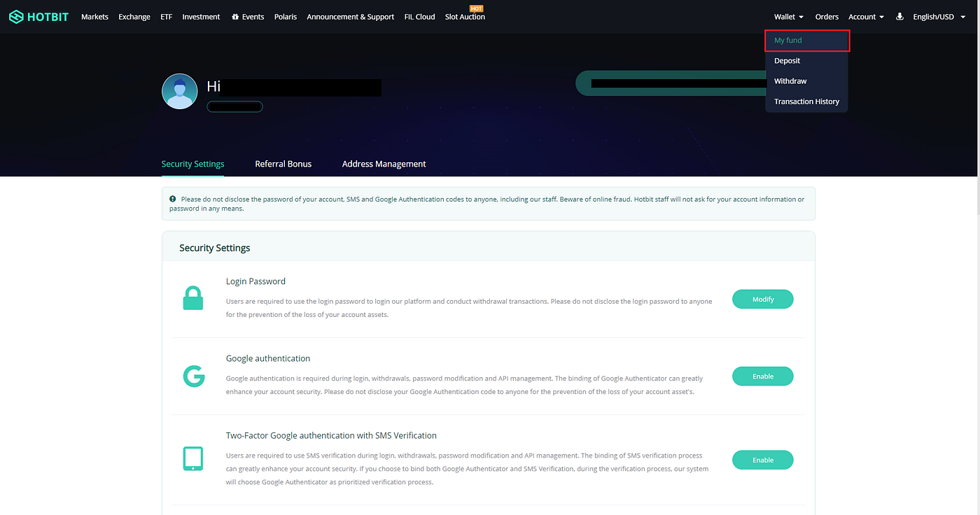Open the Markets page
Image resolution: width=980 pixels, height=515 pixels.
coord(94,17)
